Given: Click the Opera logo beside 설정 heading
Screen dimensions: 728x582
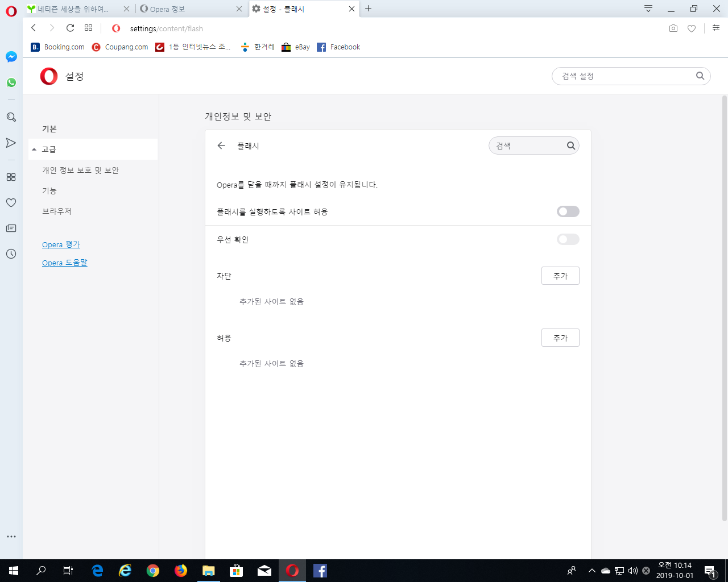Looking at the screenshot, I should pyautogui.click(x=49, y=76).
